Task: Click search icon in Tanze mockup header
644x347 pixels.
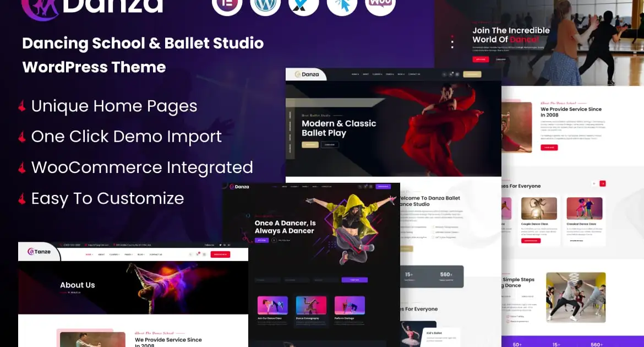Action: [x=190, y=254]
